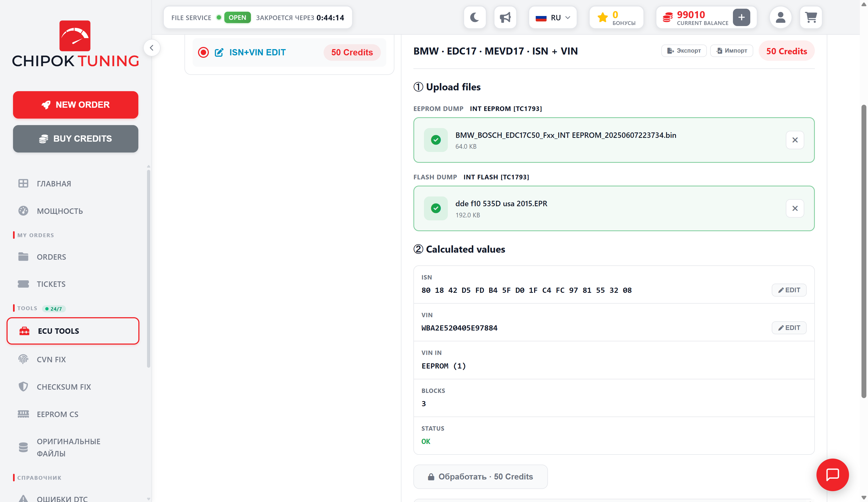The image size is (868, 502).
Task: Select the ISN+VIN EDIT radio button
Action: 203,52
